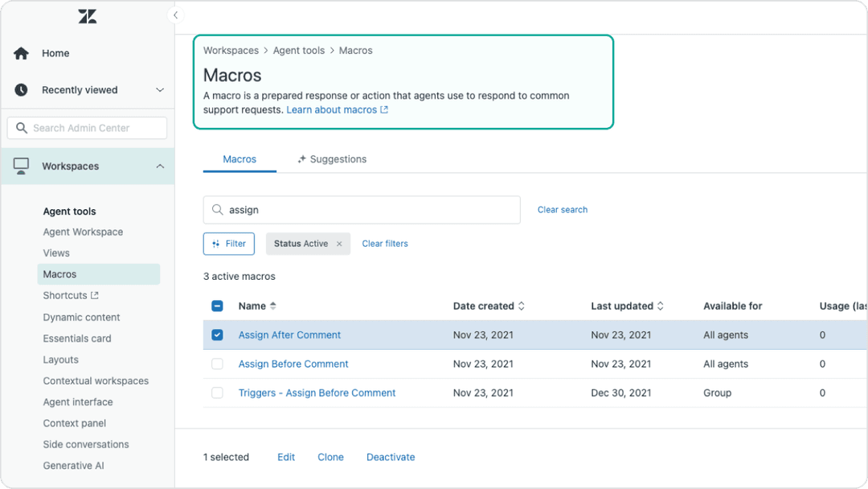Click the sparkle icon on Suggestions tab
This screenshot has width=868, height=489.
click(x=302, y=158)
